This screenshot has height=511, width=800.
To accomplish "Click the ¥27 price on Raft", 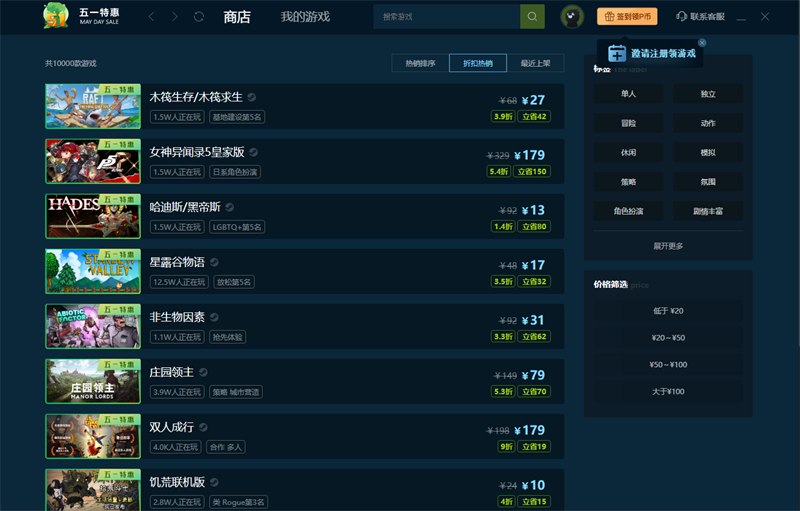I will pos(534,100).
